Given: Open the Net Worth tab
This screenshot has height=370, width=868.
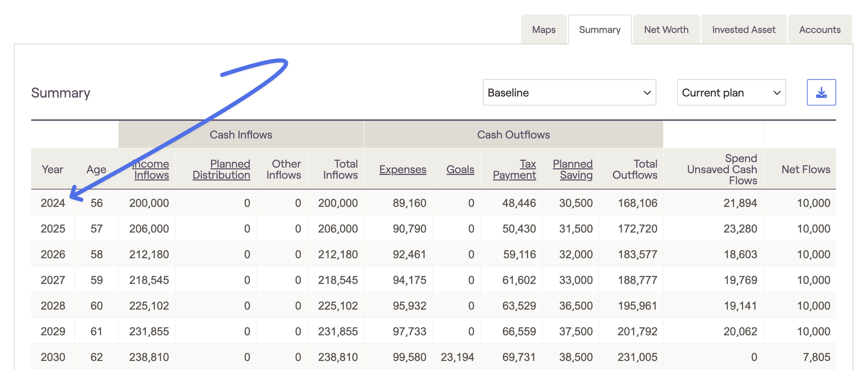Looking at the screenshot, I should tap(666, 30).
